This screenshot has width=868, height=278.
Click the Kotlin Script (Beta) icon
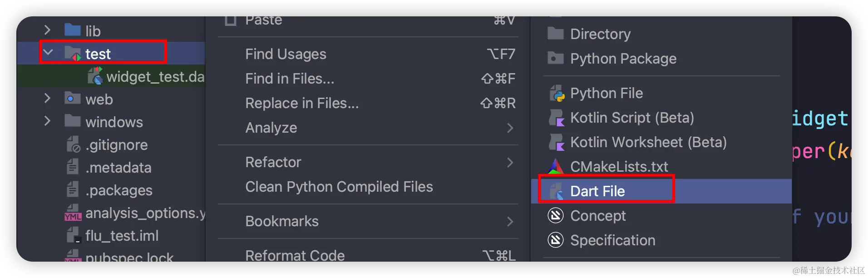[x=556, y=118]
